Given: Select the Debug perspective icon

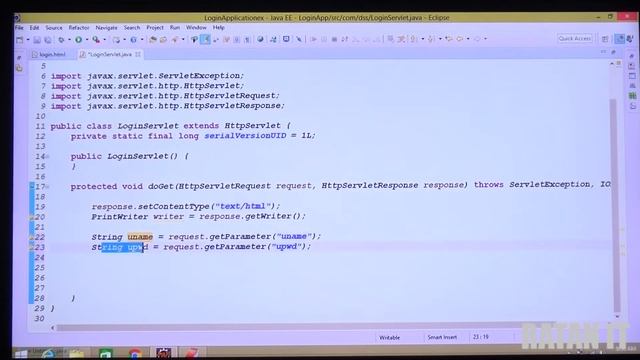Looking at the screenshot, I should tap(630, 38).
